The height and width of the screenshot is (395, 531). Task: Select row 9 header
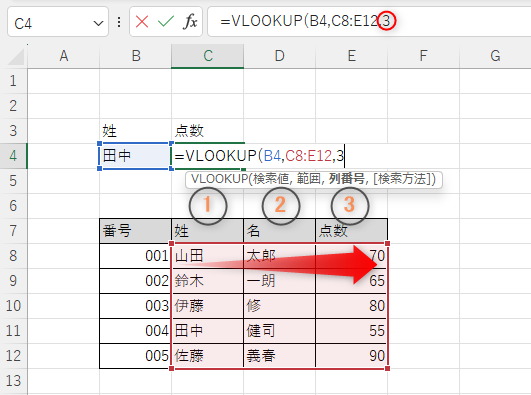coord(13,281)
